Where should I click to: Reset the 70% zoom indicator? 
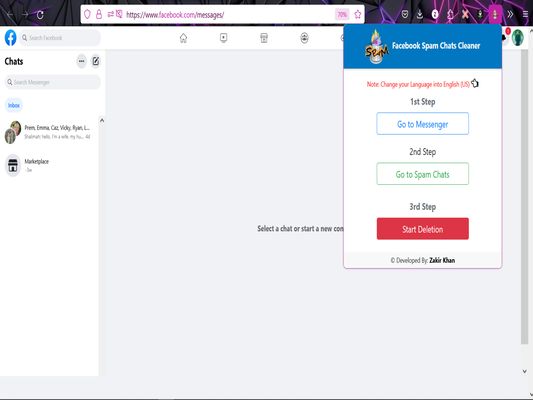coord(342,14)
